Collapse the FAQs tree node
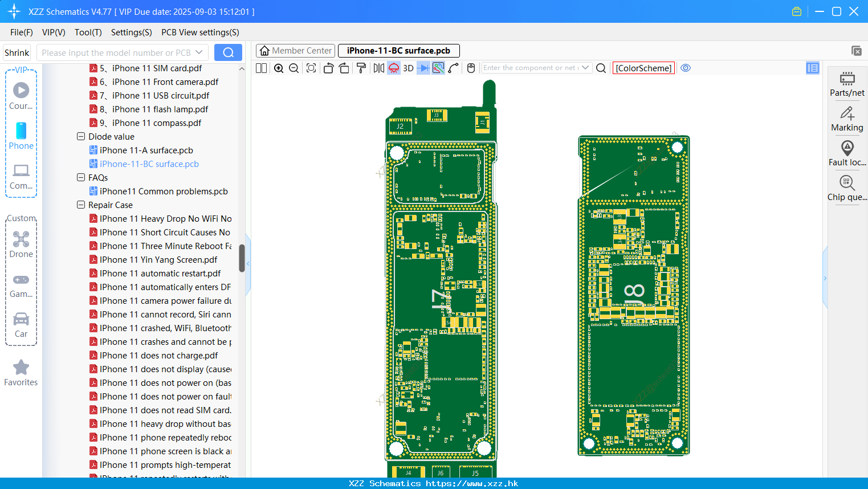This screenshot has width=868, height=489. point(80,178)
